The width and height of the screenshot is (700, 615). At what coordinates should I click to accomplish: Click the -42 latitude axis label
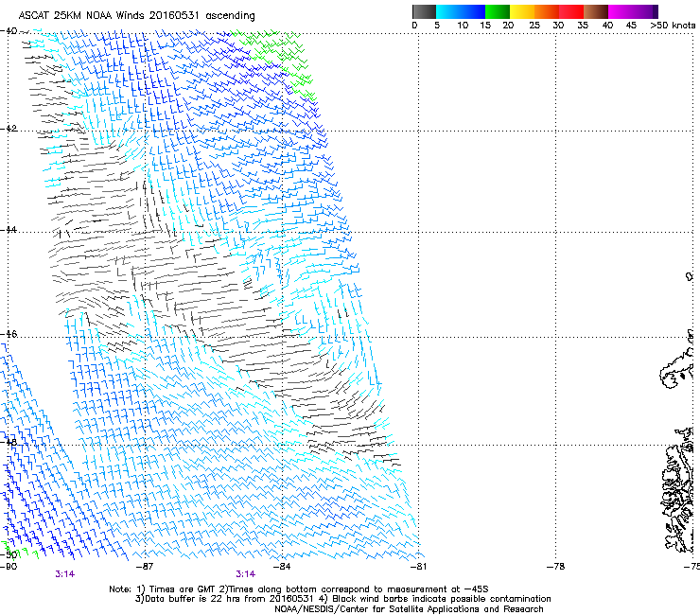coord(9,128)
